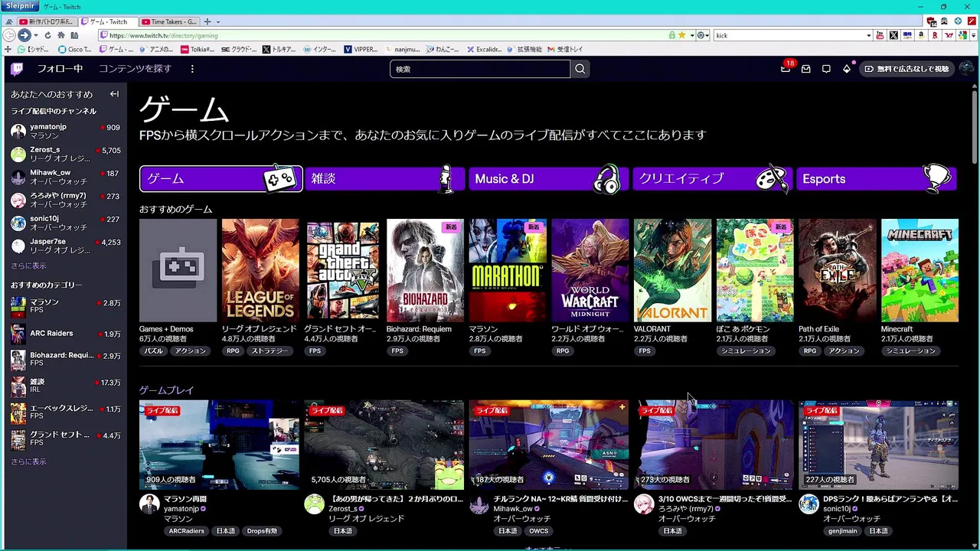Screen dimensions: 980x551
Task: Click the browser home icon
Action: pos(61,35)
